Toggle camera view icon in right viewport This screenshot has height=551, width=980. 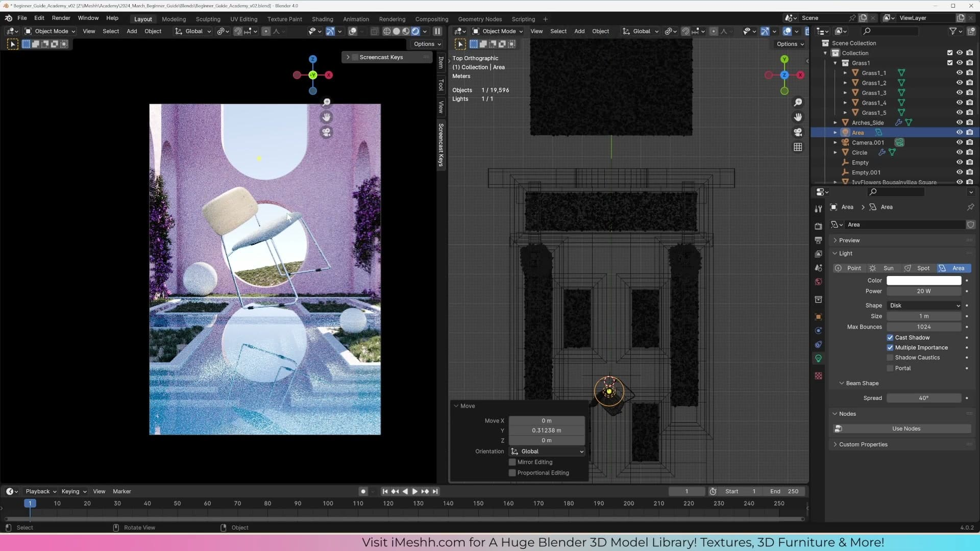tap(798, 132)
